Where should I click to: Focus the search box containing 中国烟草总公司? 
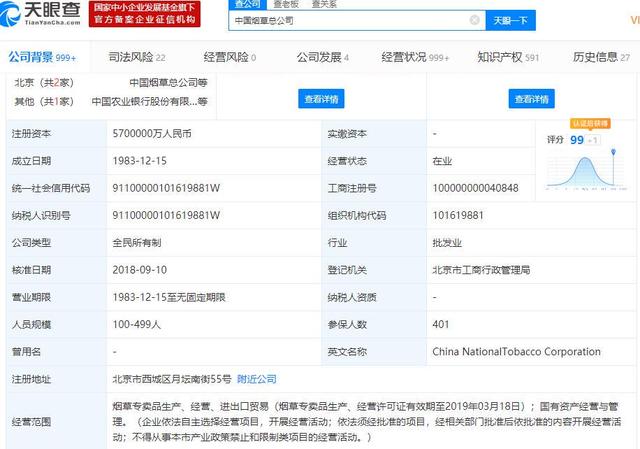coord(357,20)
